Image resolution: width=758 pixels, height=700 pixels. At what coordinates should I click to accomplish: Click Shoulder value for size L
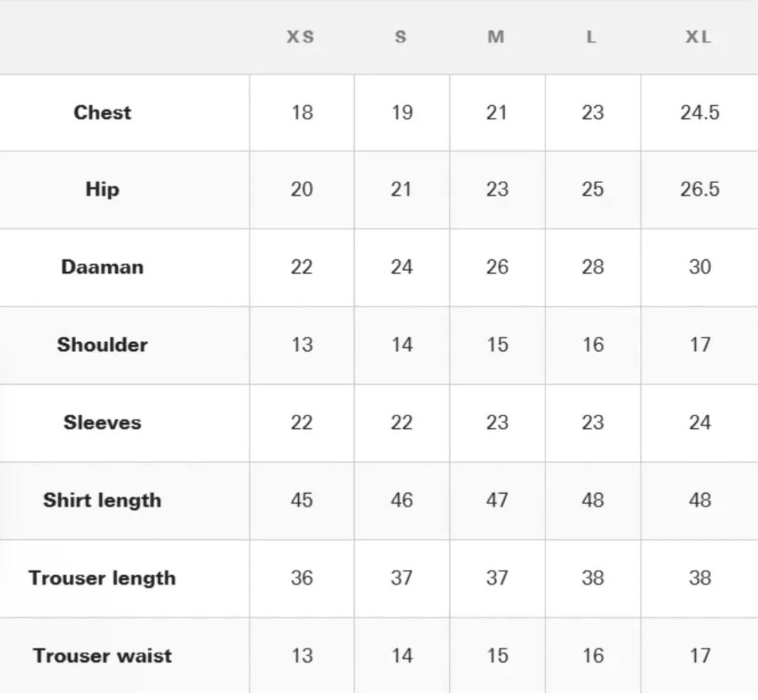click(x=592, y=344)
